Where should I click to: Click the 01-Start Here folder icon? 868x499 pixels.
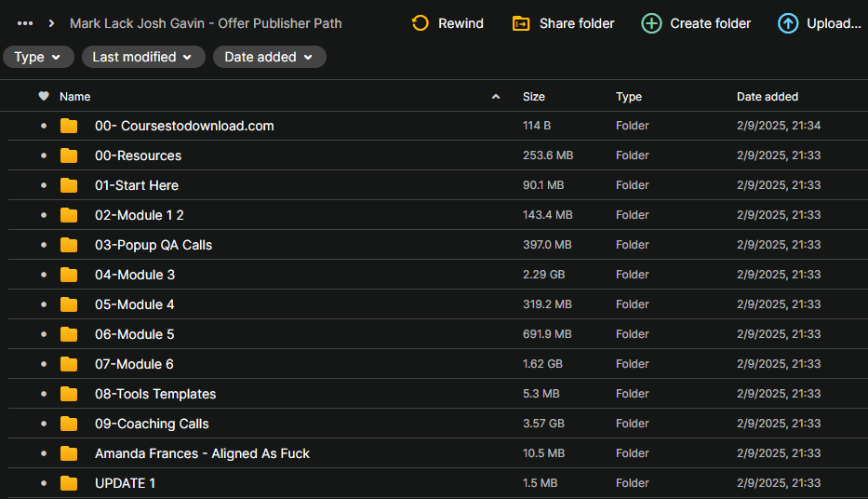coord(69,185)
